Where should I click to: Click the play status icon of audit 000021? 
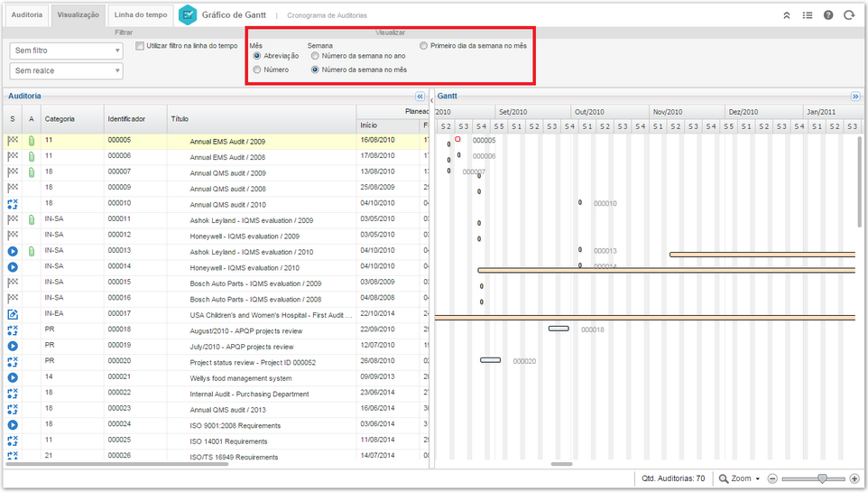(13, 378)
